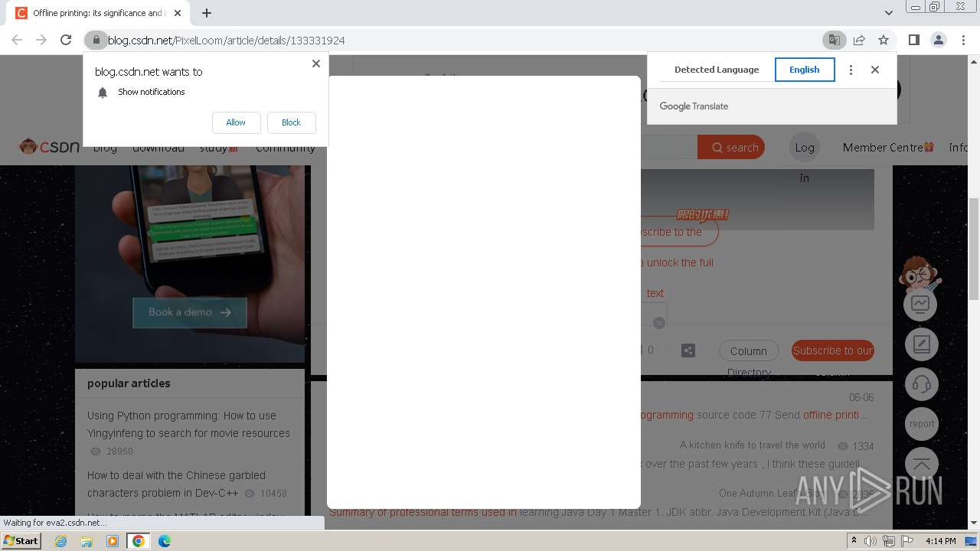The height and width of the screenshot is (551, 980).
Task: Open the Column button
Action: [x=749, y=350]
